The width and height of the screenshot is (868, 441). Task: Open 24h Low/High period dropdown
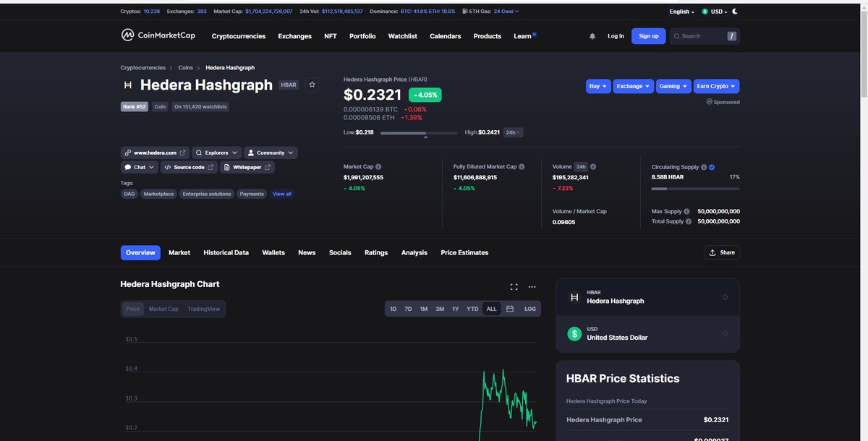[x=513, y=132]
